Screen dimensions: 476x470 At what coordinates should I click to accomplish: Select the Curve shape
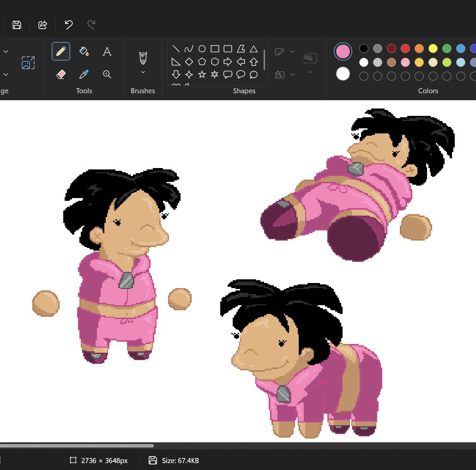189,48
